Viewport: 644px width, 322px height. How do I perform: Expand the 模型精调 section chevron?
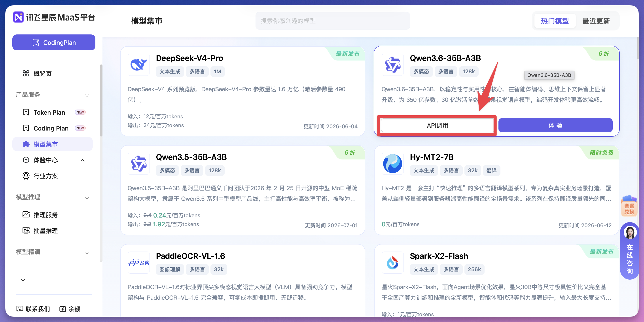point(87,253)
